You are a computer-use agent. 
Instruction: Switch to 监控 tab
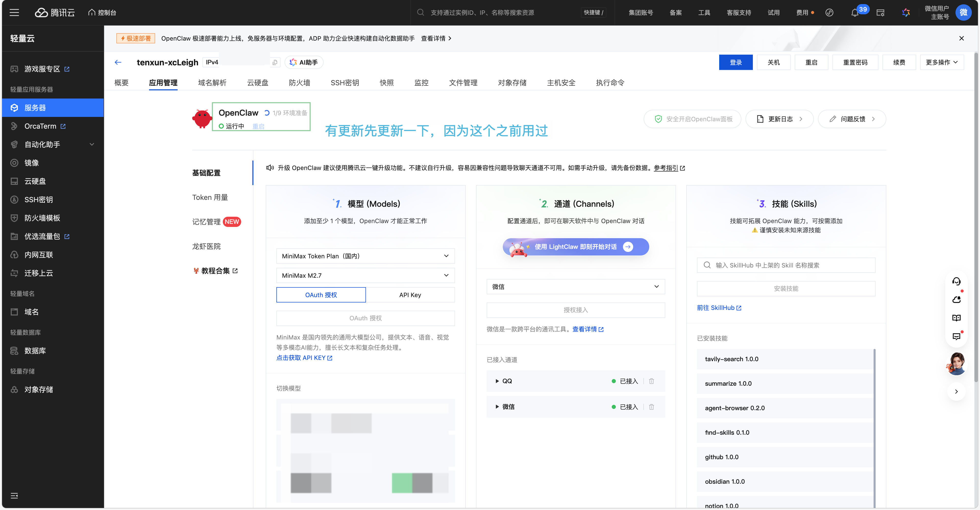(421, 83)
